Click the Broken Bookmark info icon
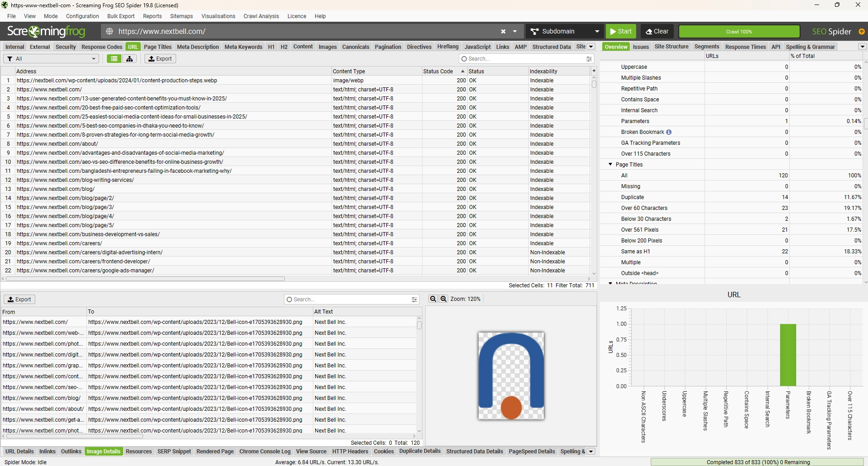This screenshot has width=868, height=466. 669,132
